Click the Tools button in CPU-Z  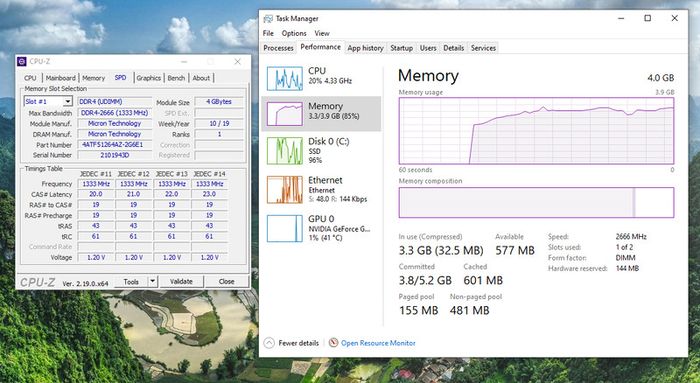pyautogui.click(x=131, y=282)
